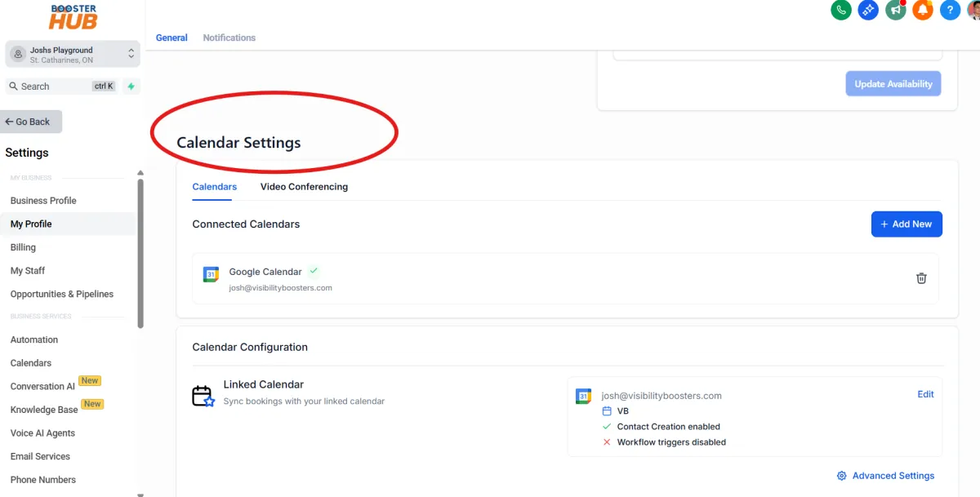Enable Workflow triggers on the linked calendar
This screenshot has width=980, height=497.
[606, 442]
